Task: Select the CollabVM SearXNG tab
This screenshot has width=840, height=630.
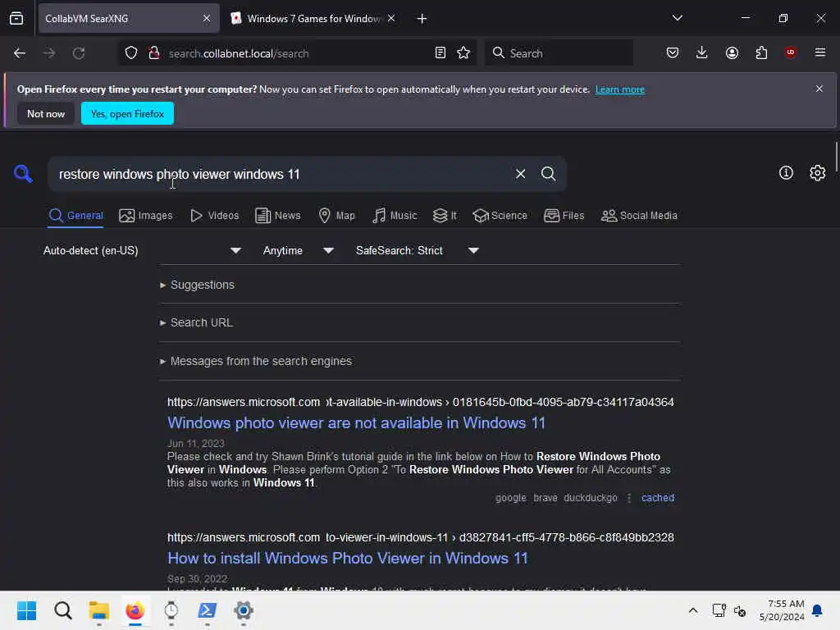Action: click(x=129, y=19)
